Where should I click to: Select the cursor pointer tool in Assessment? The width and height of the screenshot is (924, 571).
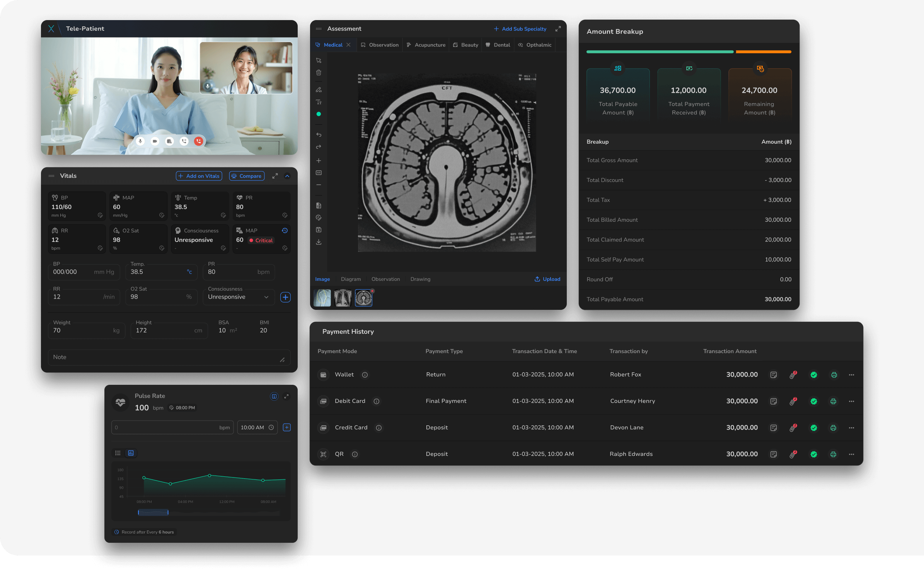pos(319,60)
